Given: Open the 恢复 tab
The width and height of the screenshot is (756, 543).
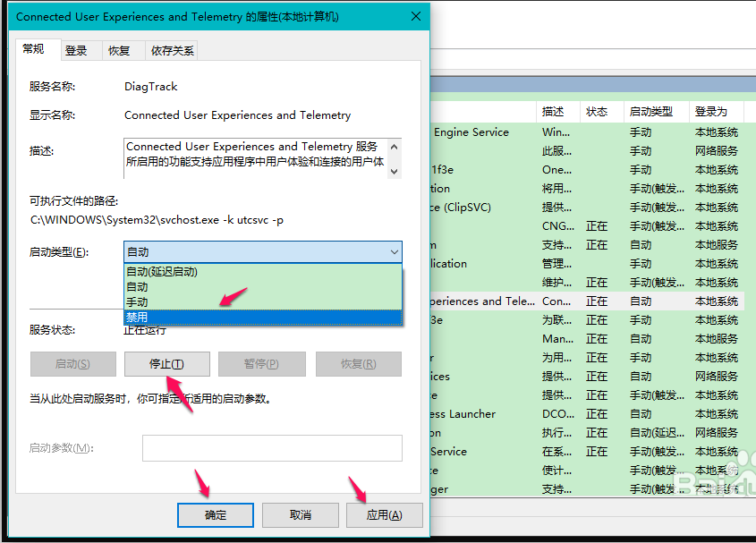Looking at the screenshot, I should [119, 51].
